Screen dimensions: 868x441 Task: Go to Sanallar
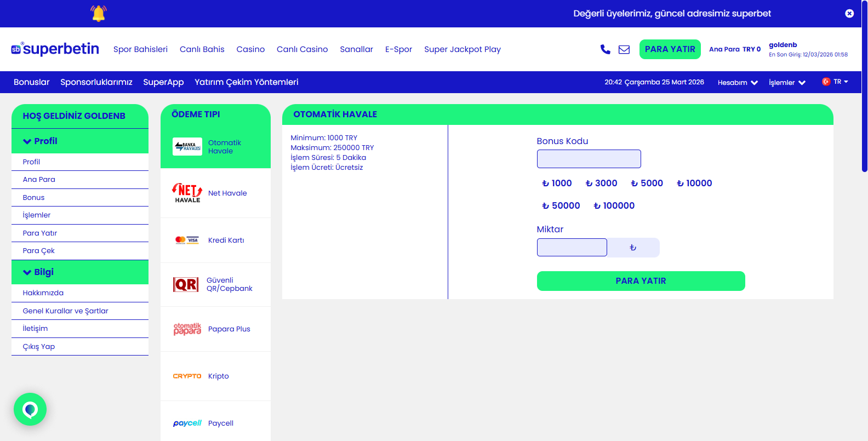[356, 49]
